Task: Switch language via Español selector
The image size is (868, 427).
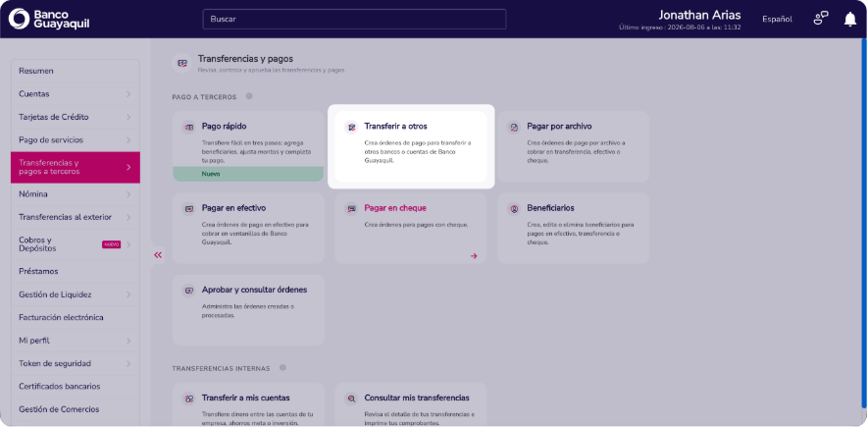Action: 777,19
